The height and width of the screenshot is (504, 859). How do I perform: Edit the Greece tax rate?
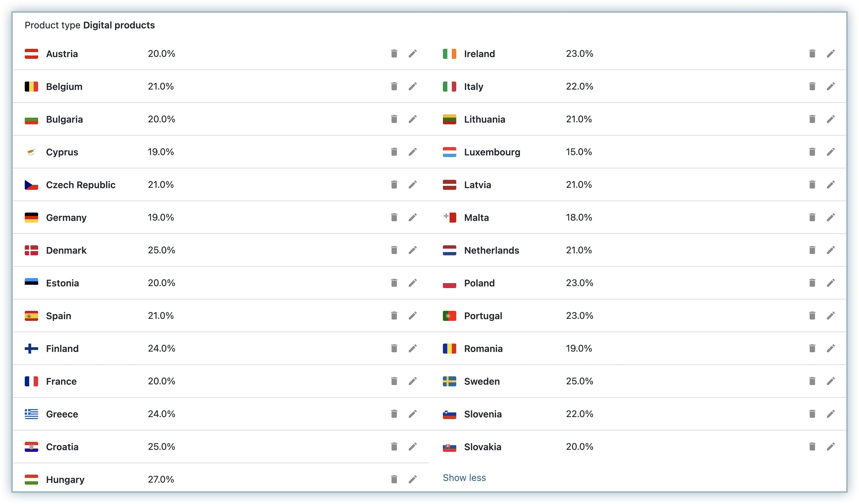(412, 414)
